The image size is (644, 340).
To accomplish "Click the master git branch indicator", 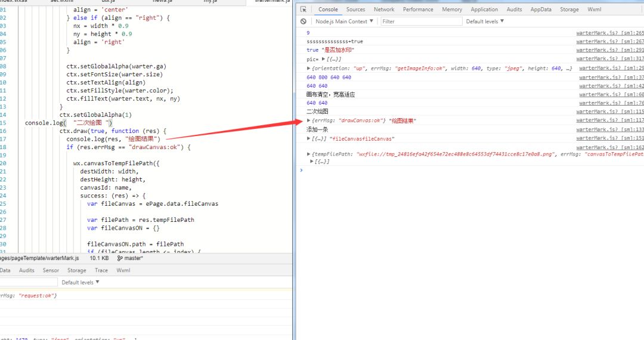I will (x=130, y=258).
